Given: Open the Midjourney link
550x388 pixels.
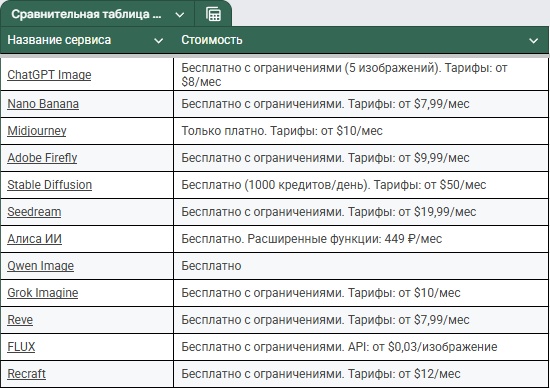Looking at the screenshot, I should click(37, 131).
